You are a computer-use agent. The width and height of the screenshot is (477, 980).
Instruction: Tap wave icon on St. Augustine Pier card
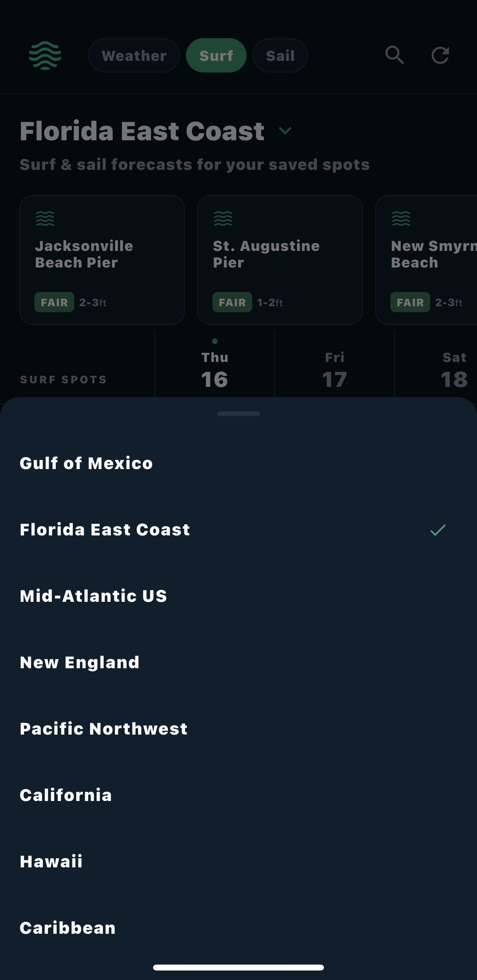click(x=223, y=219)
